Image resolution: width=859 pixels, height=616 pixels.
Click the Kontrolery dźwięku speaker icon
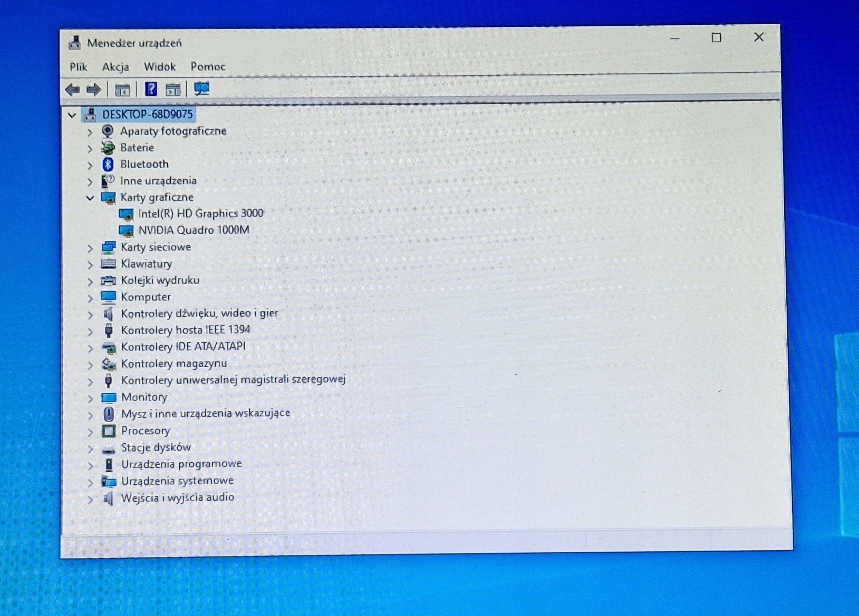pyautogui.click(x=109, y=314)
